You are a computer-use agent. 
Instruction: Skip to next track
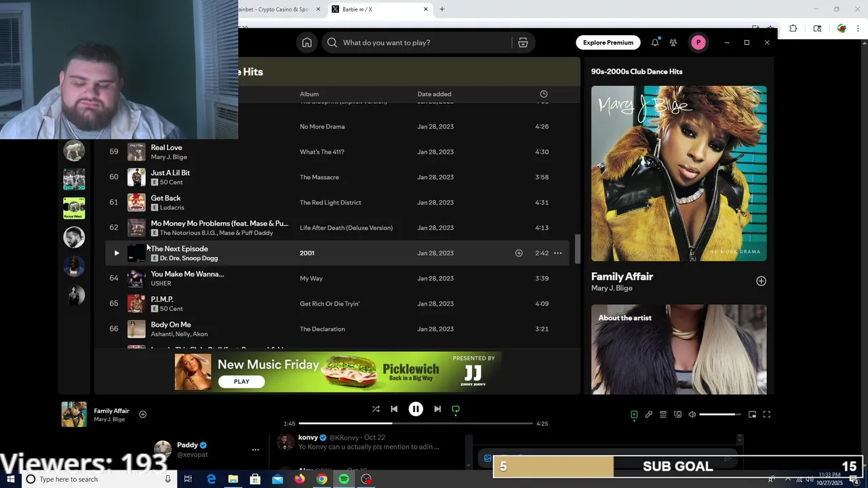[x=437, y=409]
